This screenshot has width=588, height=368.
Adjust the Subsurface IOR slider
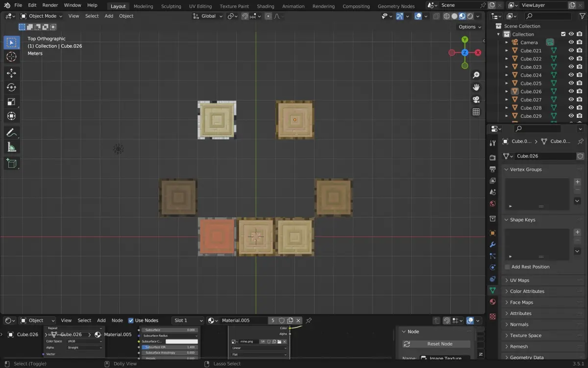click(x=170, y=347)
